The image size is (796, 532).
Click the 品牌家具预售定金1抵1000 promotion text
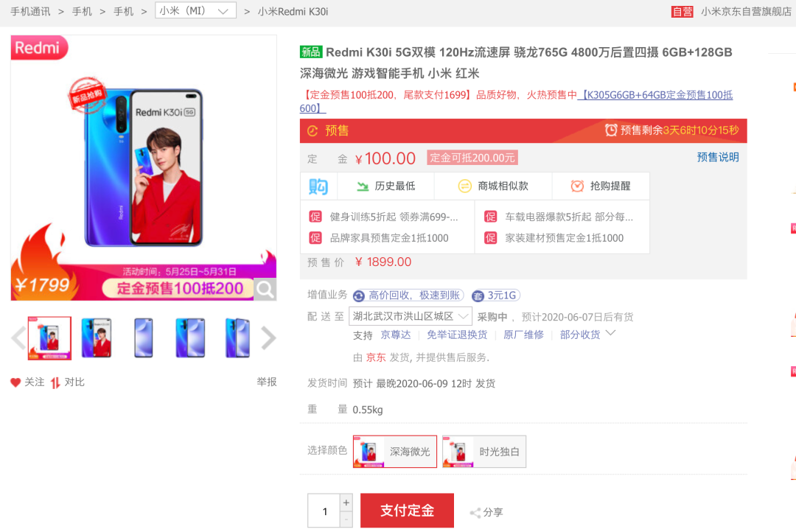(x=389, y=237)
